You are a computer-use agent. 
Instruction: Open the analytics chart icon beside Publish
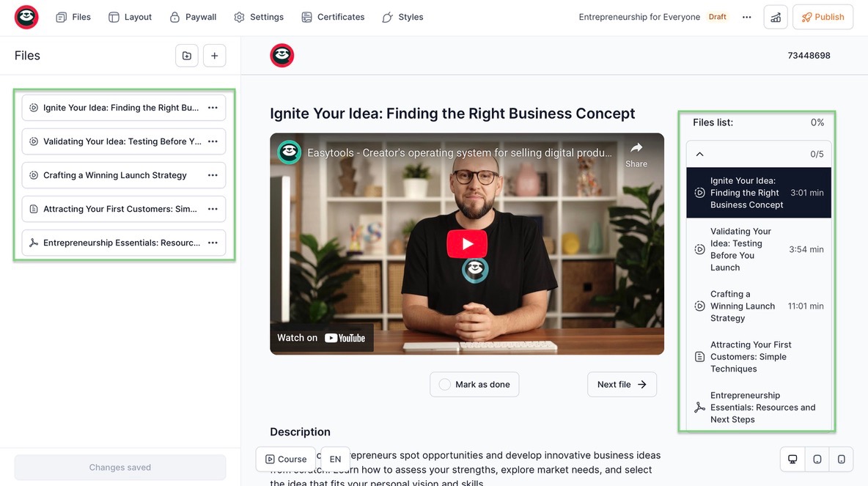coord(776,17)
